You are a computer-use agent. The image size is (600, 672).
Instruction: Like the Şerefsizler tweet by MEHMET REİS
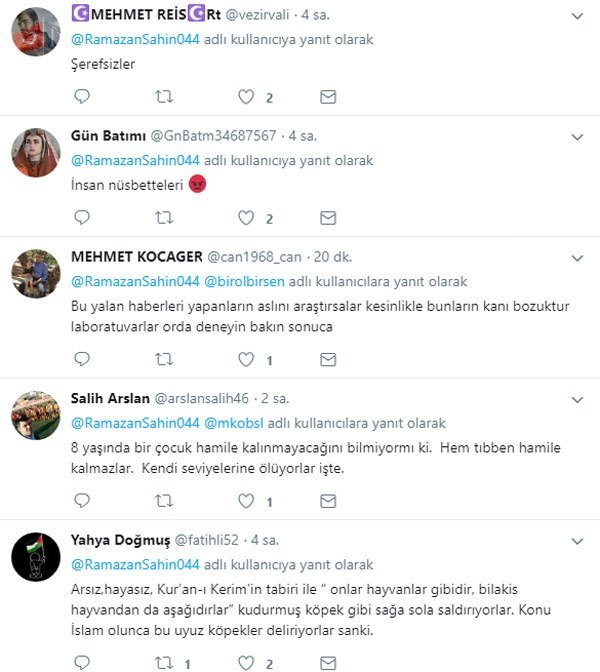[x=246, y=96]
